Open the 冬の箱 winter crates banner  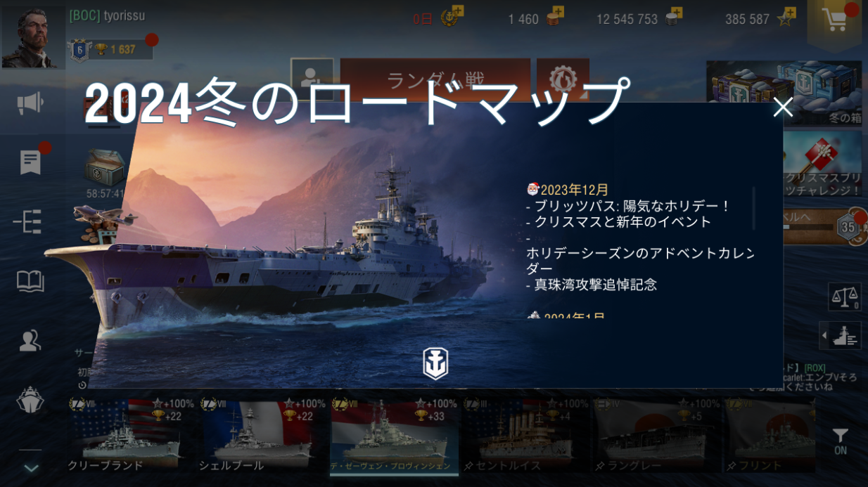click(784, 93)
